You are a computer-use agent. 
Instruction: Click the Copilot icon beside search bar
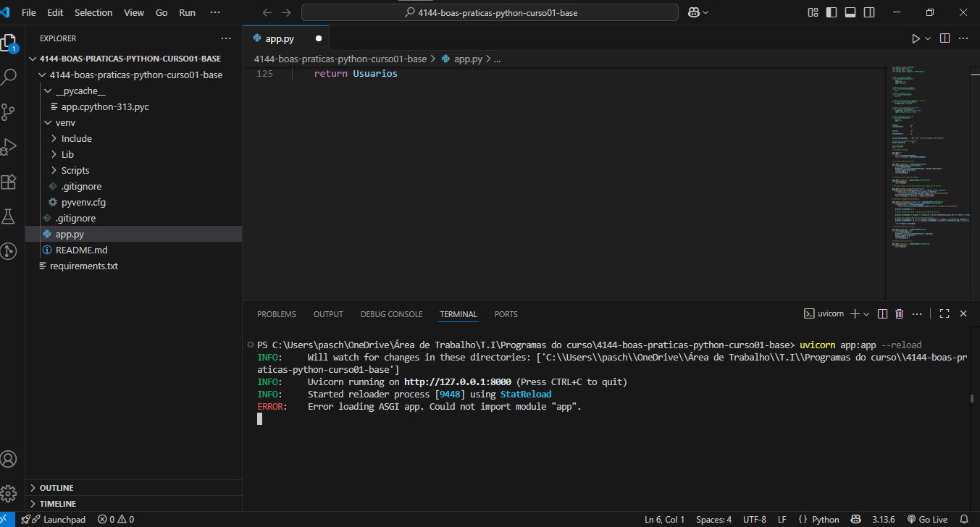[692, 12]
